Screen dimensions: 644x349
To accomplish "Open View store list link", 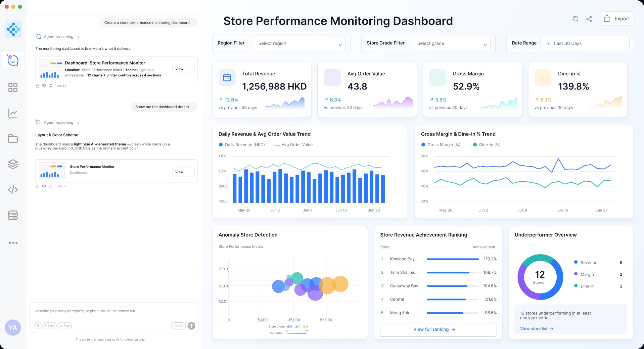I will coord(537,328).
